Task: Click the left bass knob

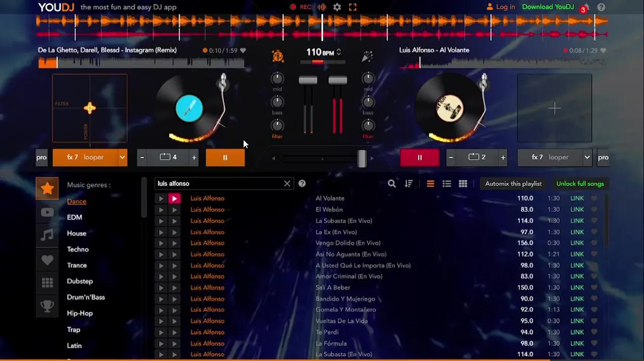Action: tap(277, 102)
